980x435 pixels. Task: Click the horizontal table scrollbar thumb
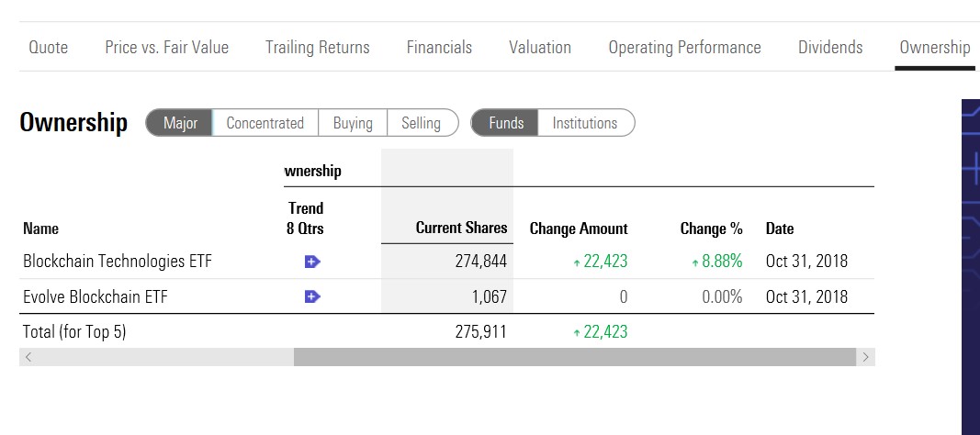pos(574,357)
